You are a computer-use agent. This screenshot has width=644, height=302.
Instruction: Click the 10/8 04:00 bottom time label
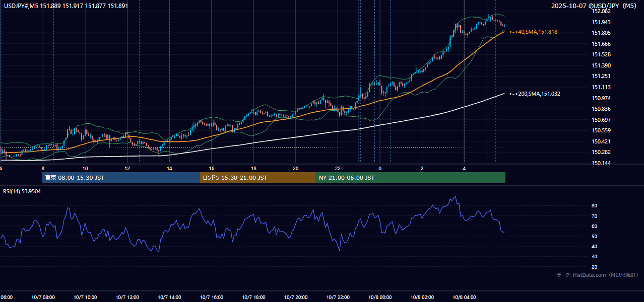[464, 297]
